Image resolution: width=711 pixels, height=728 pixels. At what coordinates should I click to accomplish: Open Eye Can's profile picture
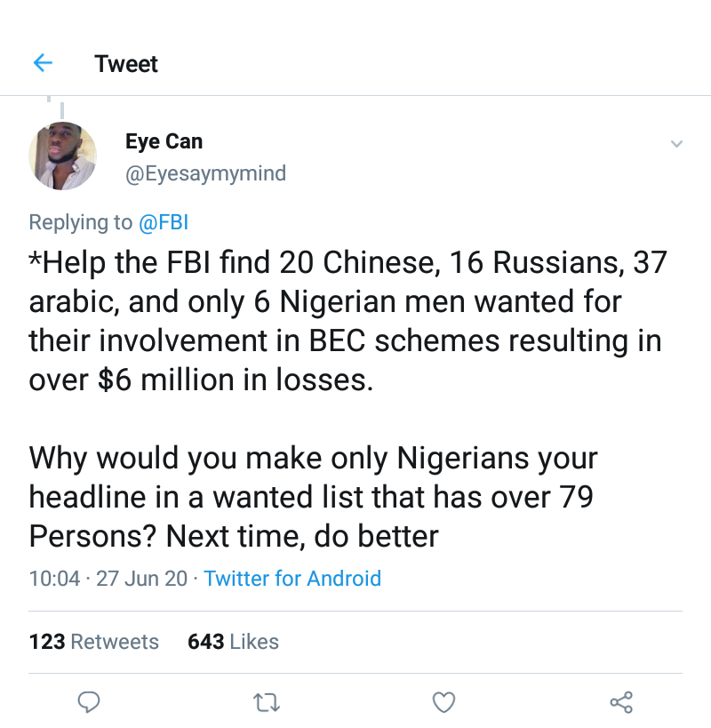[62, 156]
